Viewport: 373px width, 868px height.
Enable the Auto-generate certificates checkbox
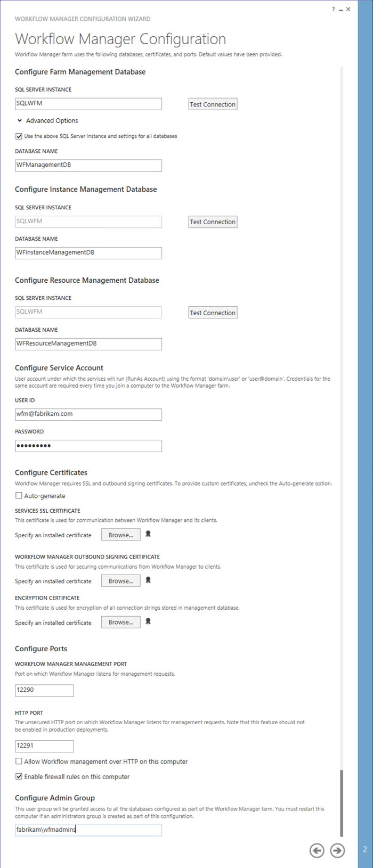click(x=19, y=496)
